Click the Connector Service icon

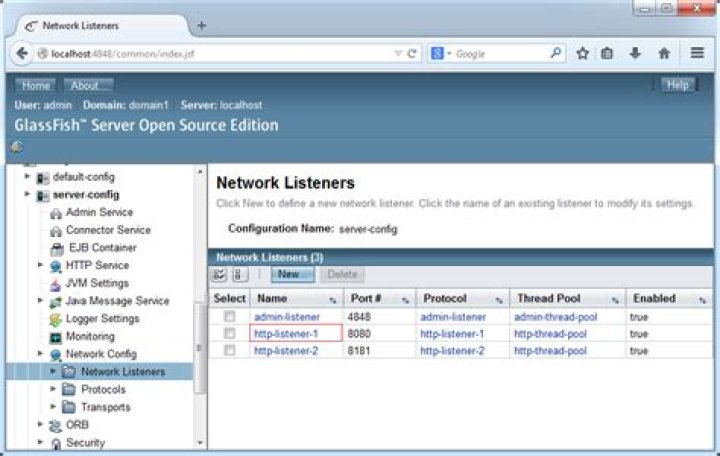click(x=56, y=231)
